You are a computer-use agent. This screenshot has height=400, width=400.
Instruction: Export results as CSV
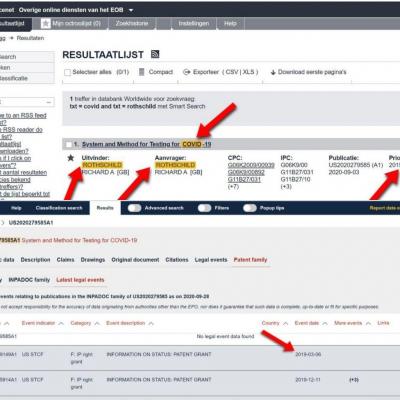coord(232,72)
